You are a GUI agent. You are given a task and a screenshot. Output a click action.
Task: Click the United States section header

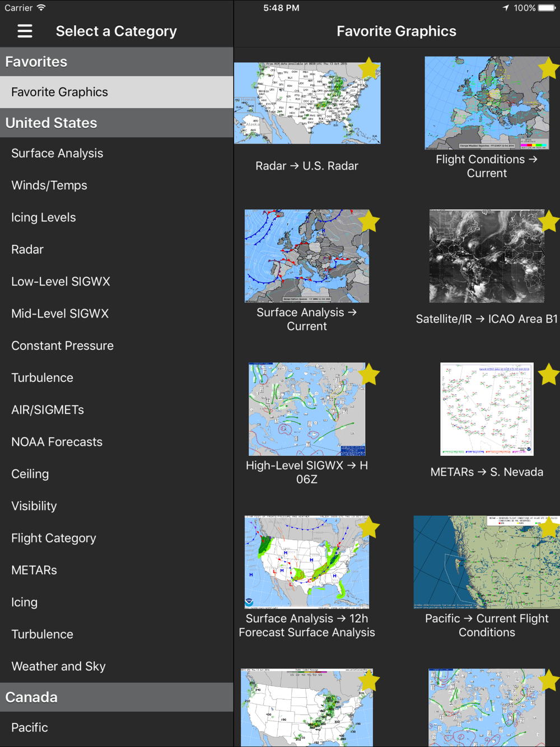tap(116, 123)
